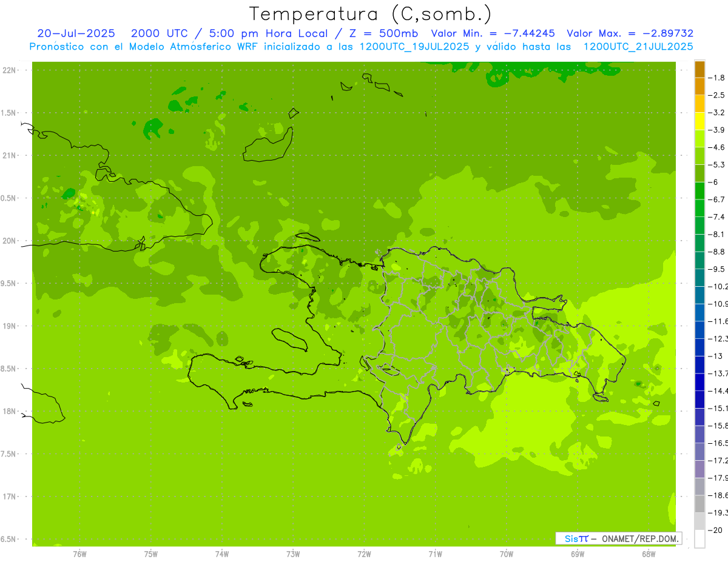Click the WRF model forecast subtitle line
The height and width of the screenshot is (562, 728).
[362, 46]
